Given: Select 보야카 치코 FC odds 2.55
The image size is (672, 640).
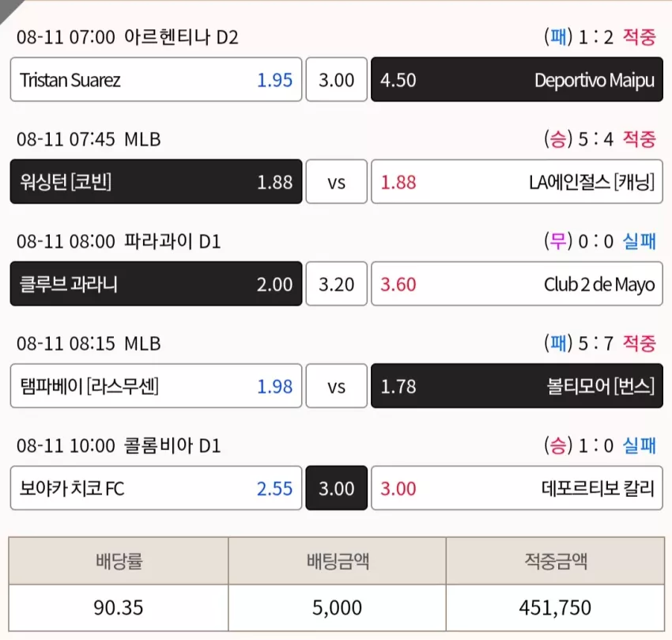Looking at the screenshot, I should (156, 488).
